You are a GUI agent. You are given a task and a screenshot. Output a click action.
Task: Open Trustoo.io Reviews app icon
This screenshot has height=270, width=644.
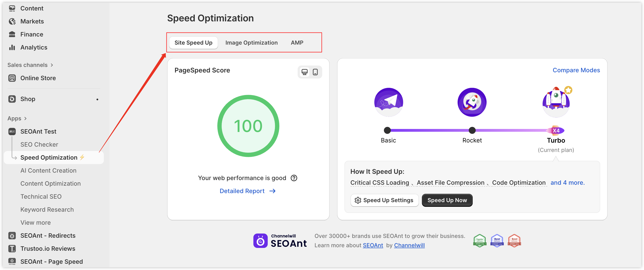click(12, 248)
